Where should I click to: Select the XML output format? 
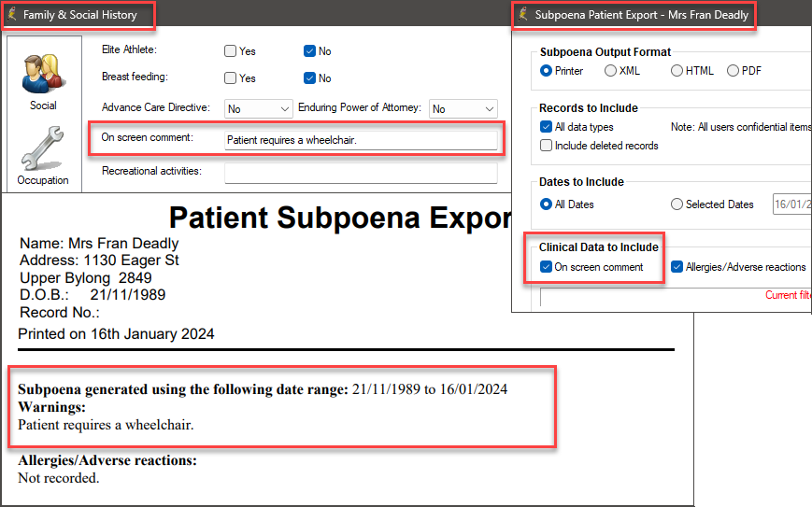(610, 70)
